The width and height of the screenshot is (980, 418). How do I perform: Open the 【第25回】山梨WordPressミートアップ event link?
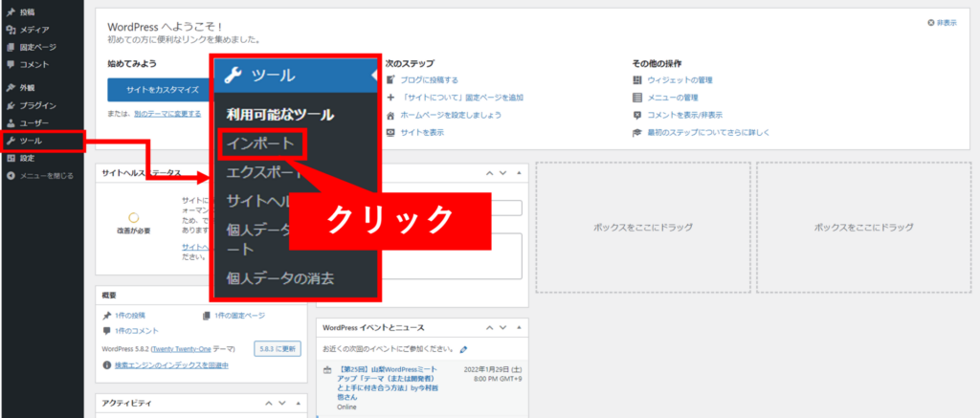click(387, 384)
